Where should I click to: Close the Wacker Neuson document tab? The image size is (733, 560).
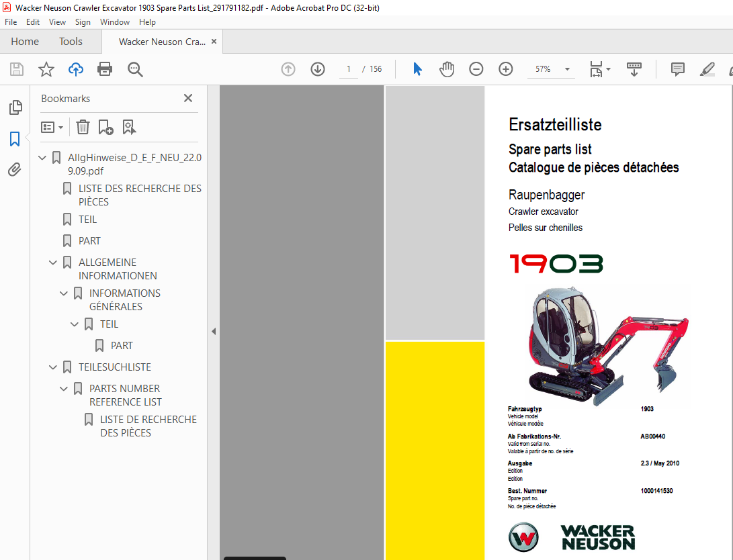pos(214,41)
